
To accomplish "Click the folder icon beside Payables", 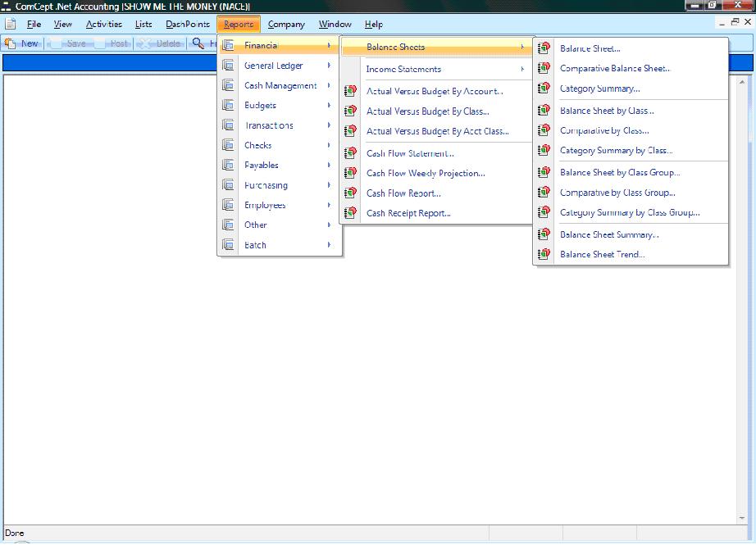I will point(229,166).
